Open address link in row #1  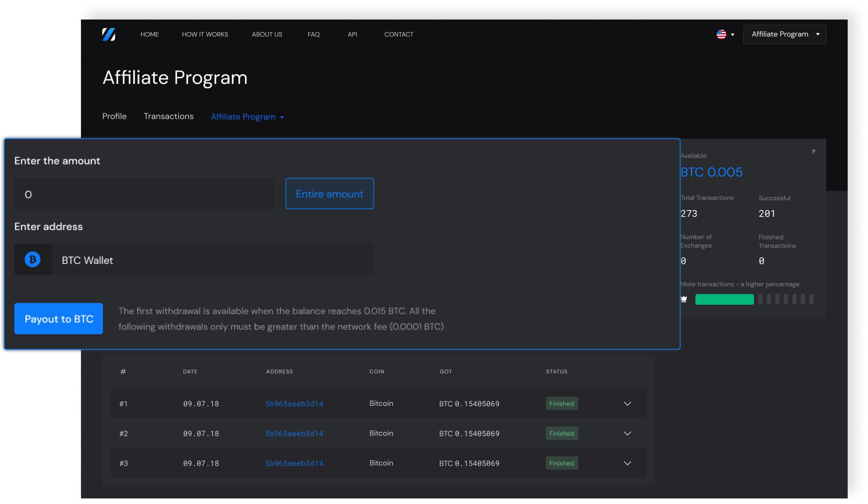(x=294, y=404)
